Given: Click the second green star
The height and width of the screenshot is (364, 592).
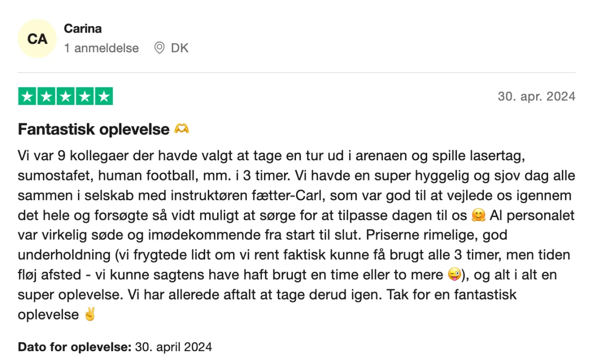Looking at the screenshot, I should tap(46, 96).
